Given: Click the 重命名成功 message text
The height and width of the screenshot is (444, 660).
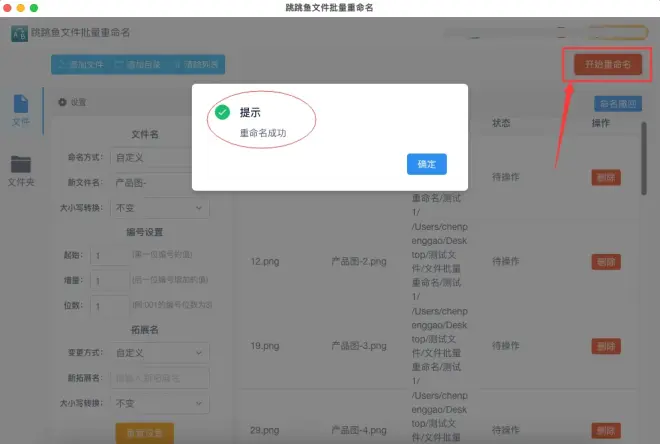Looking at the screenshot, I should [263, 133].
